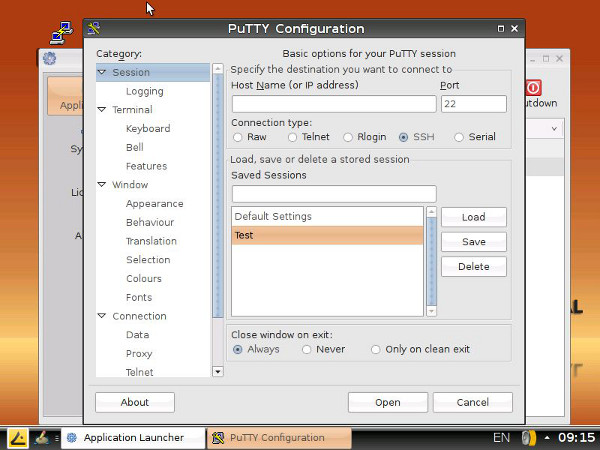Open the Telnet category in the tree
This screenshot has height=450, width=600.
click(x=140, y=372)
